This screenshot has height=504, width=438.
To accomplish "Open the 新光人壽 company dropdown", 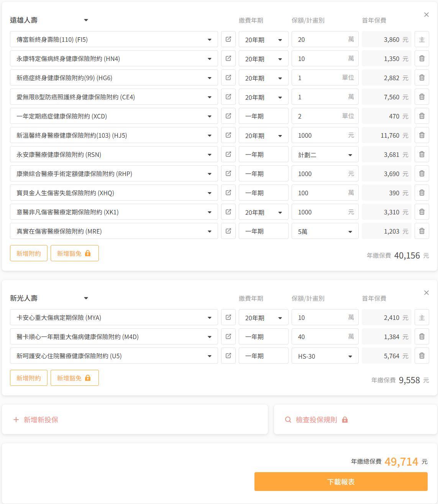I will 49,298.
